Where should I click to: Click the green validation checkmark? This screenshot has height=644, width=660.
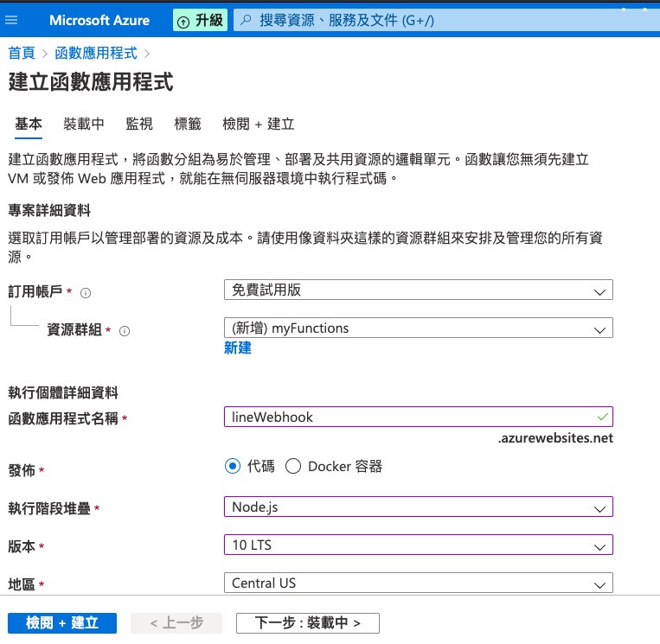click(602, 417)
